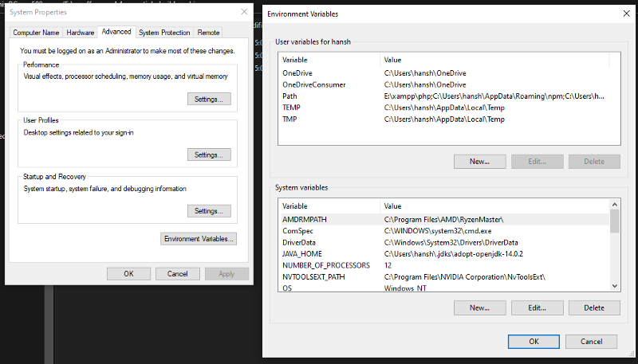Open User Profiles Settings
The width and height of the screenshot is (638, 364).
pos(209,155)
